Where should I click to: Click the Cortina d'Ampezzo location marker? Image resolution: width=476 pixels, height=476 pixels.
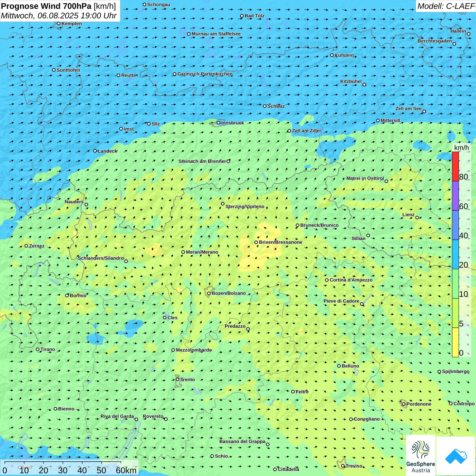click(327, 280)
